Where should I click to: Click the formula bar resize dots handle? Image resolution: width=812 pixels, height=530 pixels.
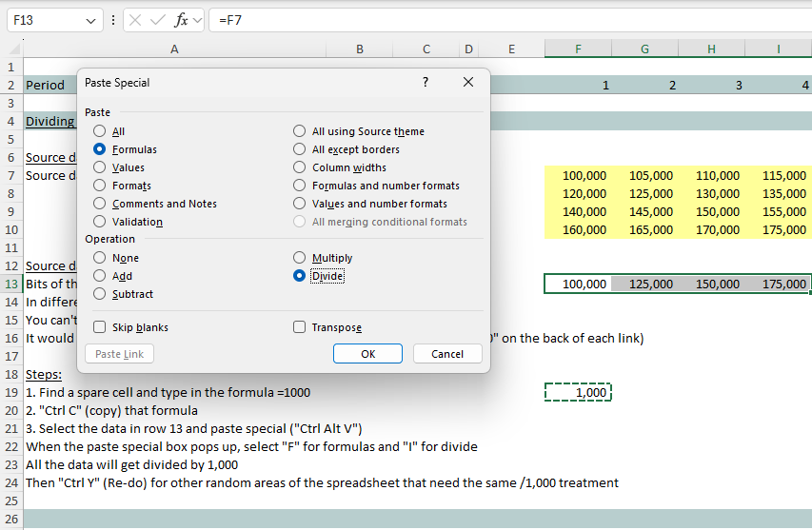tap(113, 19)
